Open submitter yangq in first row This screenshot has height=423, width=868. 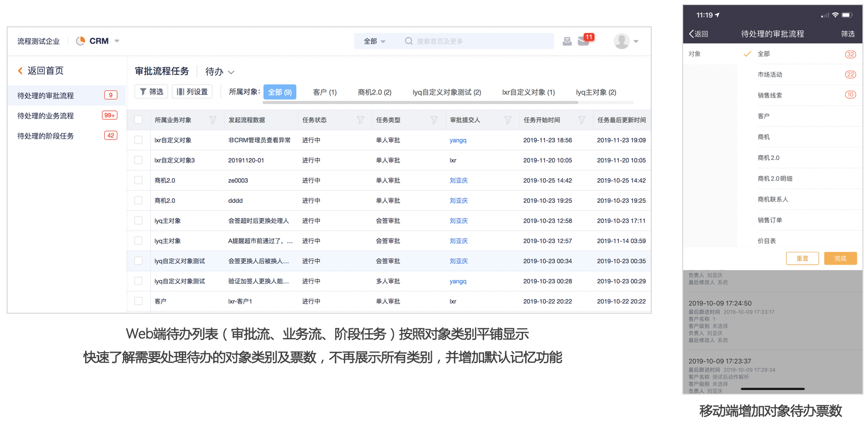(x=458, y=140)
